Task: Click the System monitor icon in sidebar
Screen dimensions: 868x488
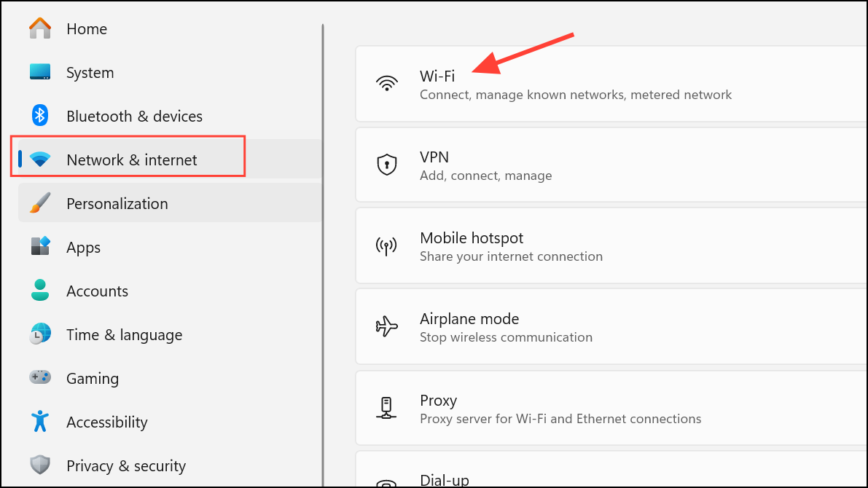Action: 39,72
